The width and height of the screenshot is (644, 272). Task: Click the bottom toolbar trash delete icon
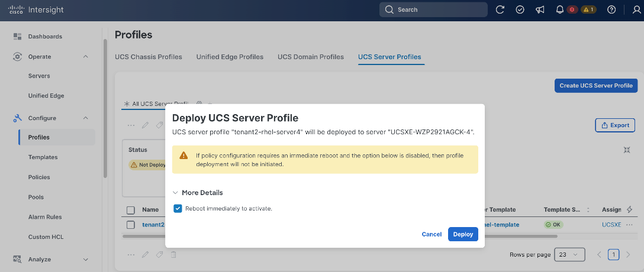pos(173,255)
